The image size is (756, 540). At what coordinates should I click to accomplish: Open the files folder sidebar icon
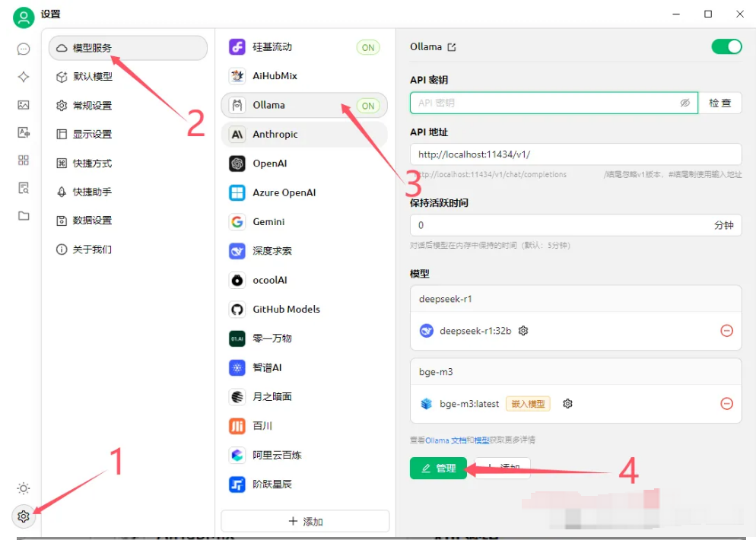[24, 215]
